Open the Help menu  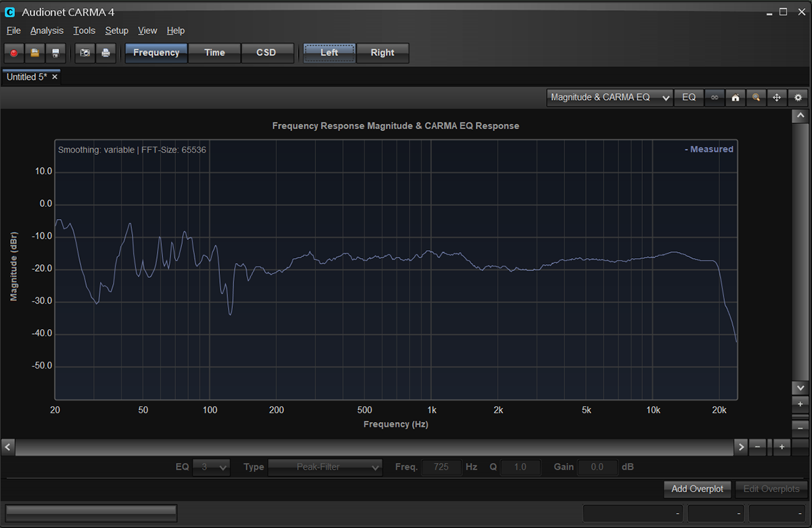pos(176,30)
